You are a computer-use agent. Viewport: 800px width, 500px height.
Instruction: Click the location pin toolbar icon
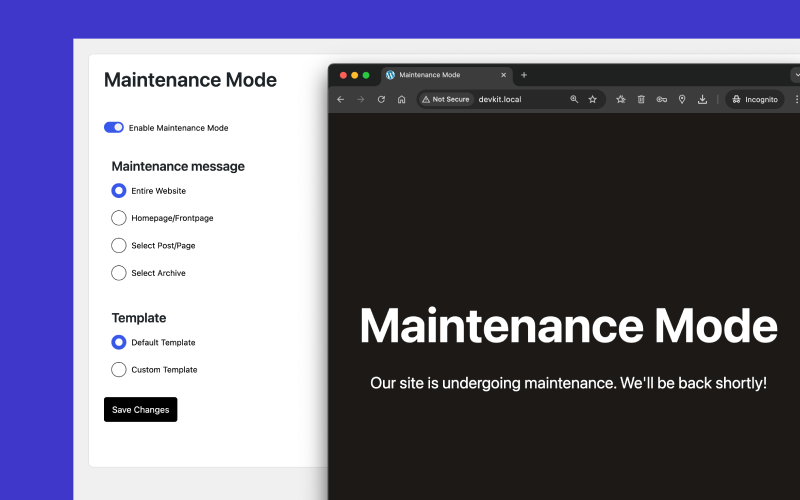click(682, 99)
